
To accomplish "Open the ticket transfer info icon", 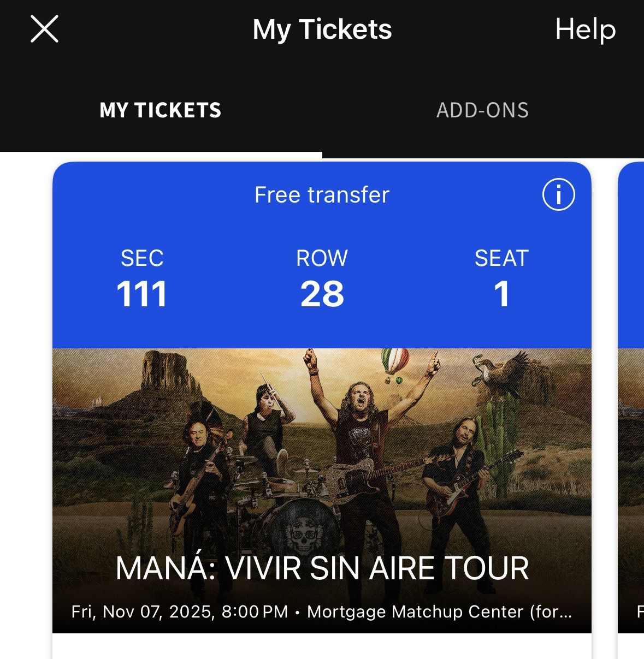I will point(558,195).
